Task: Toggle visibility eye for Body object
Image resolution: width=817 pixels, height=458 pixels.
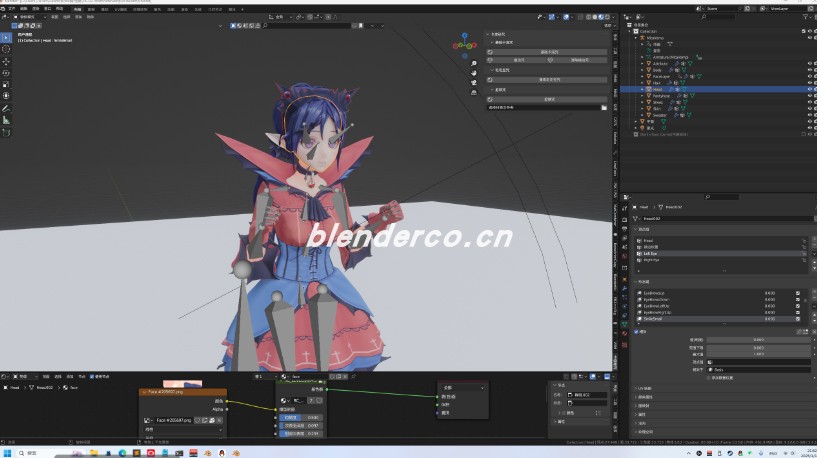Action: coord(809,70)
